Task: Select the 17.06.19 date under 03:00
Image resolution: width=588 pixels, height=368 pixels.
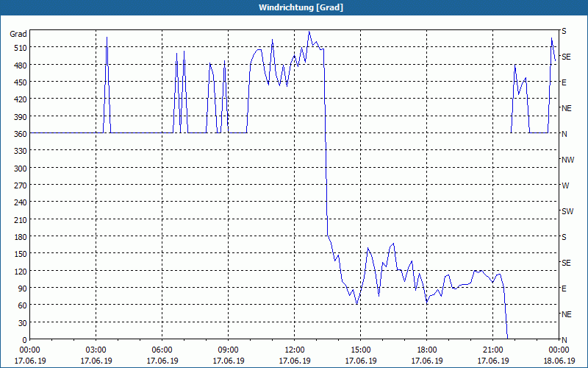Action: tap(96, 361)
